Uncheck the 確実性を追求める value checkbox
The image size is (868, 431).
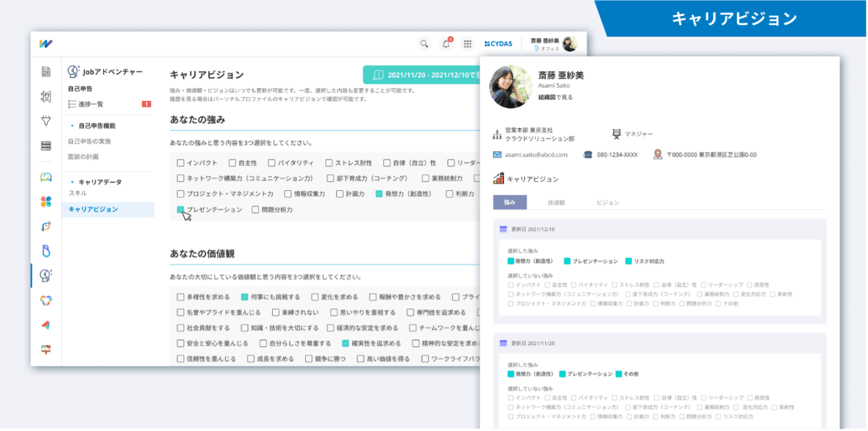point(345,343)
